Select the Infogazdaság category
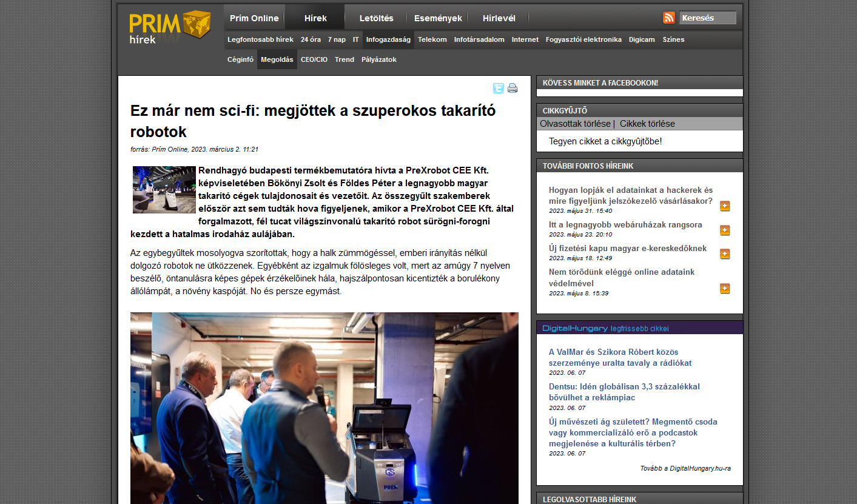The height and width of the screenshot is (504, 857). 388,39
